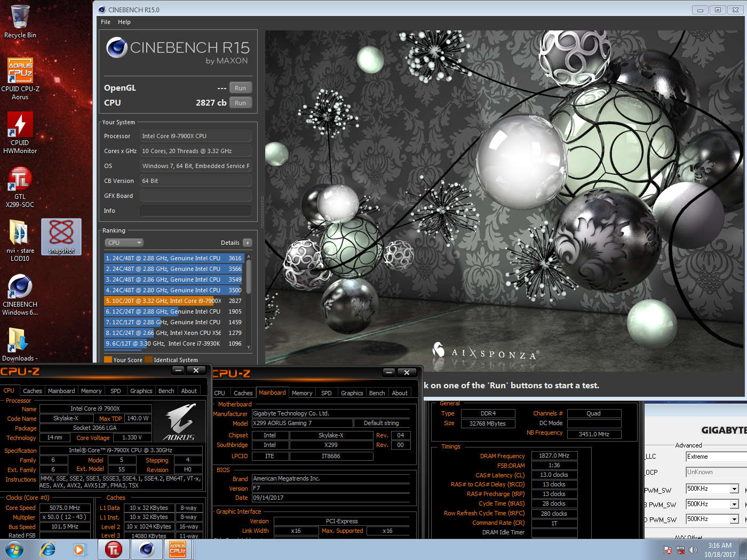Select the highlighted i9-7900X ranking row
This screenshot has width=747, height=560.
click(174, 301)
